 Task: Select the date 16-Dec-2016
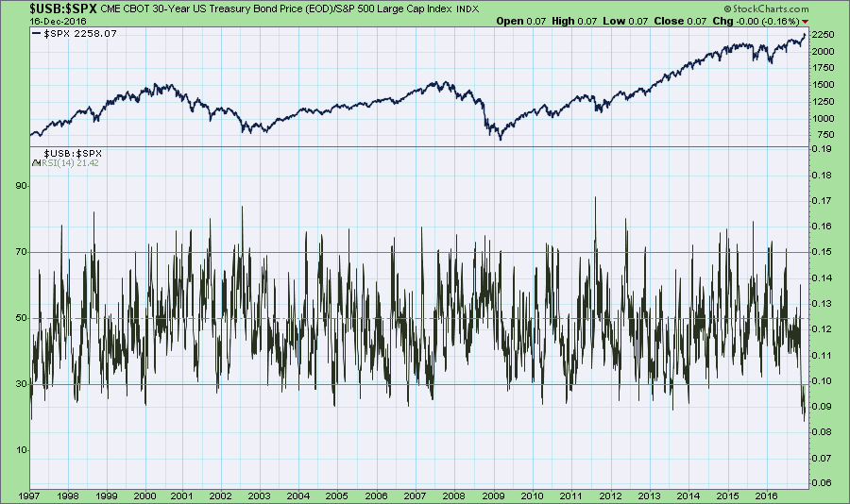[58, 21]
